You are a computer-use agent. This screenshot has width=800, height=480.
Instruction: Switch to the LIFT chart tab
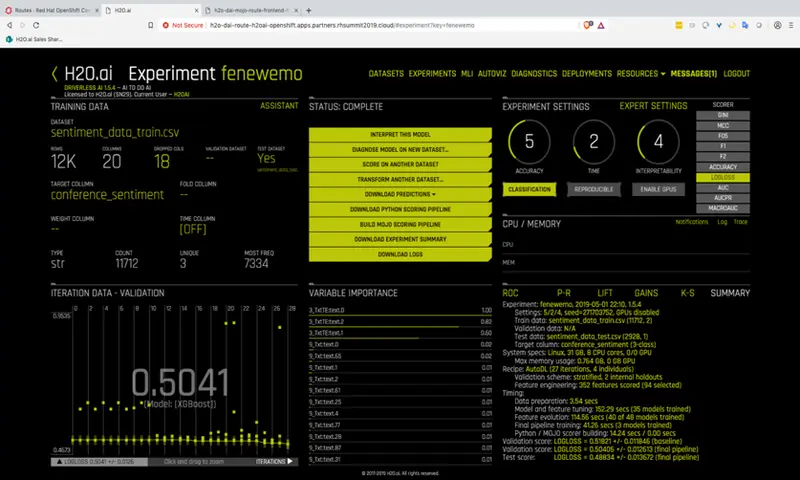605,293
